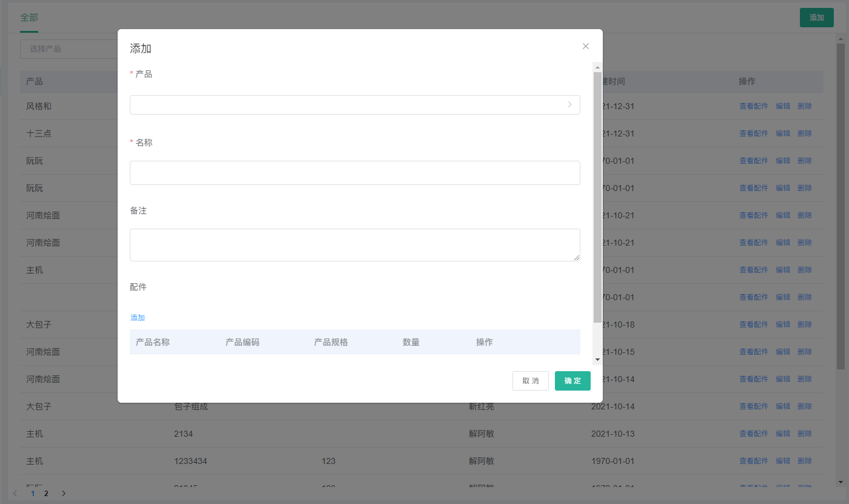Click page scrollbar down arrow on right edge
The width and height of the screenshot is (849, 504).
tap(841, 482)
